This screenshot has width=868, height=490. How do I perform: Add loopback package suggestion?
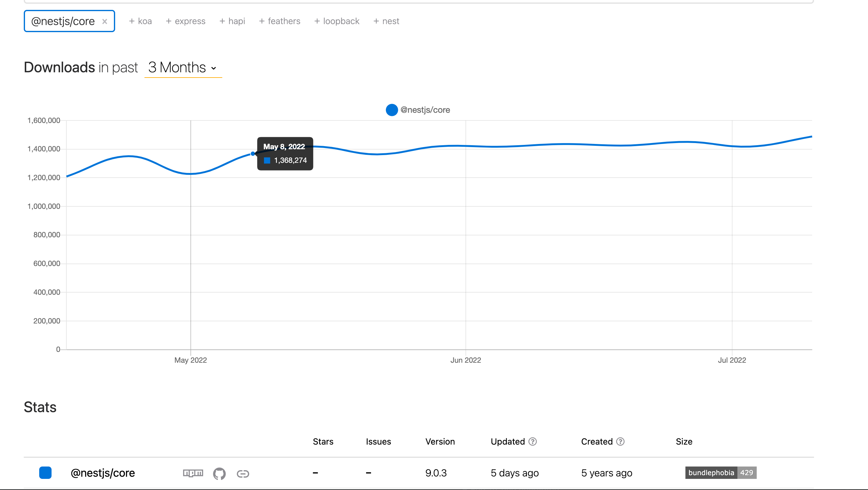point(337,21)
